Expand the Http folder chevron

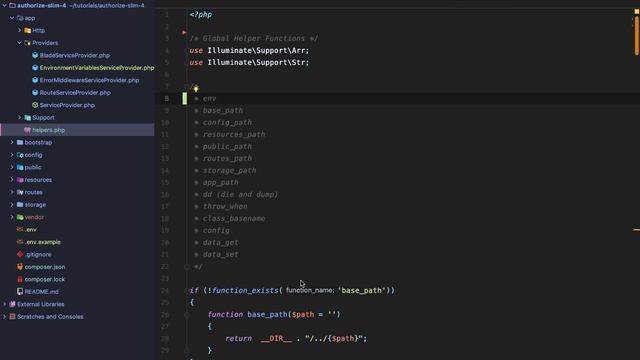coord(19,30)
